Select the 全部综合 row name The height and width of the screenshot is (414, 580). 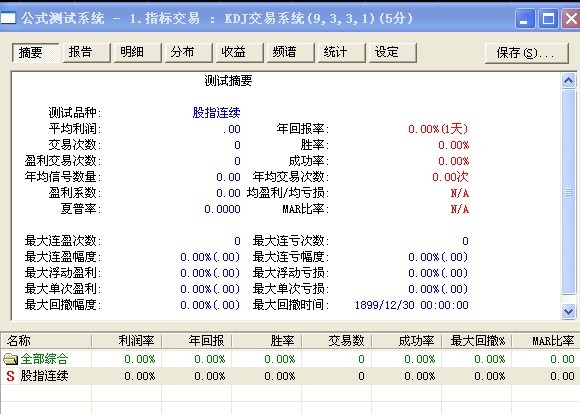[44, 359]
